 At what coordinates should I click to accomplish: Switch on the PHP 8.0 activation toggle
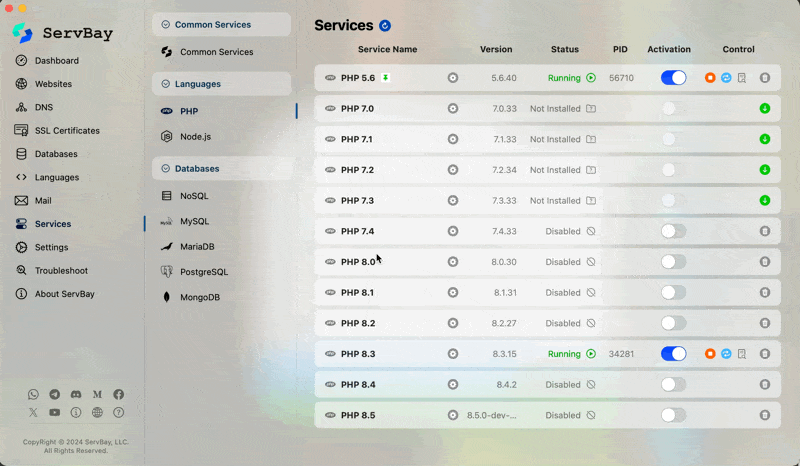(673, 262)
